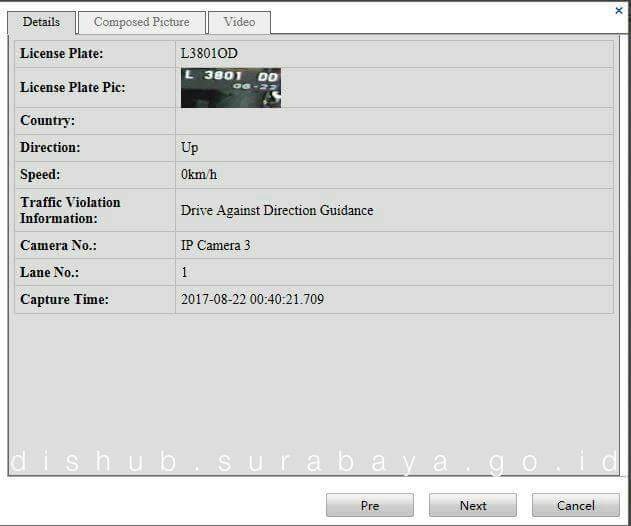Select the Video tab
The image size is (631, 526).
(239, 22)
